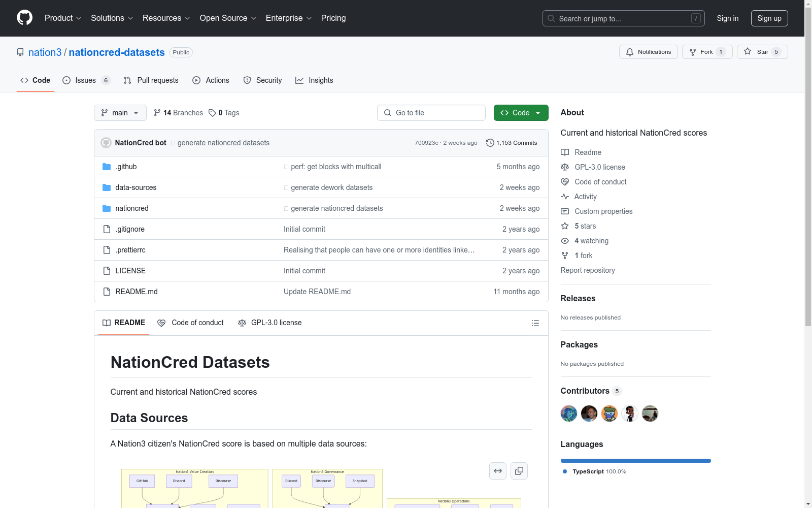Click the stars icon in About sidebar
The width and height of the screenshot is (812, 508).
565,226
